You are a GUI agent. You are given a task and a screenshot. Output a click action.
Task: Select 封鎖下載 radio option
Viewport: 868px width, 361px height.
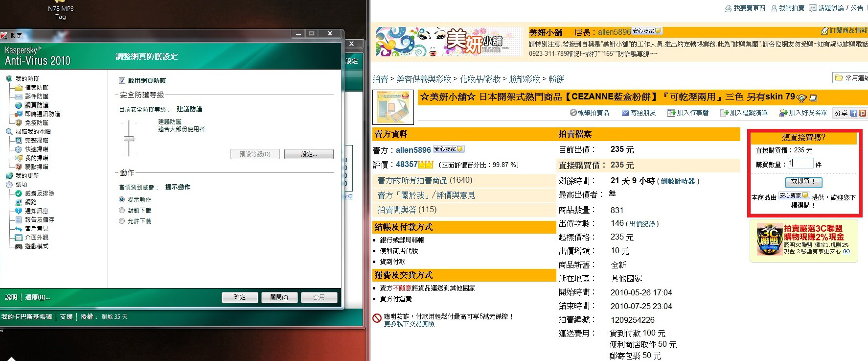coord(122,211)
